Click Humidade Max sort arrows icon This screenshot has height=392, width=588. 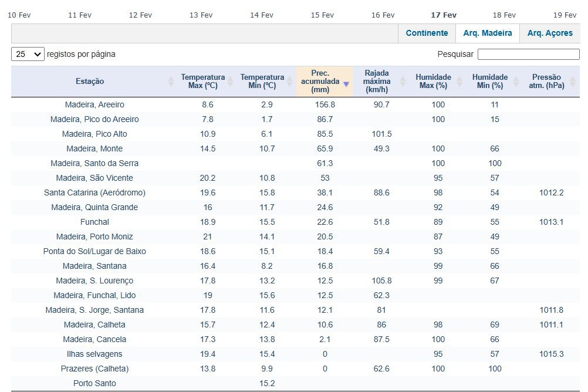[459, 82]
